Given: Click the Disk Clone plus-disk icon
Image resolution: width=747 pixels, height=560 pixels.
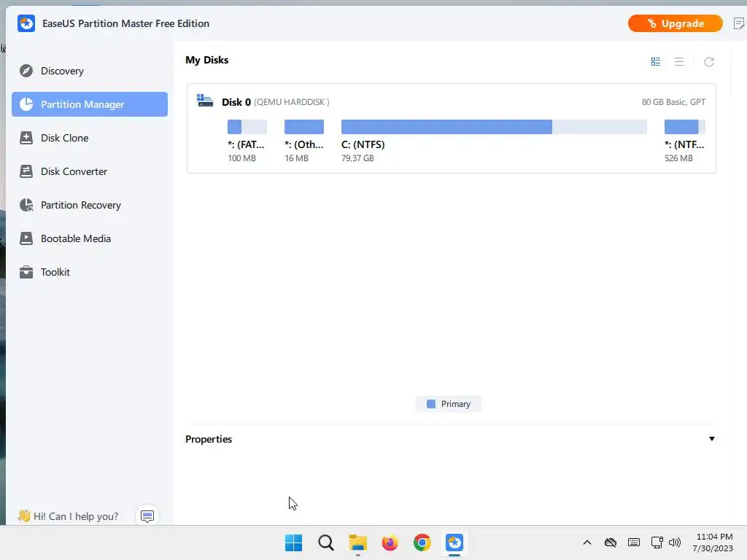Looking at the screenshot, I should pos(26,138).
